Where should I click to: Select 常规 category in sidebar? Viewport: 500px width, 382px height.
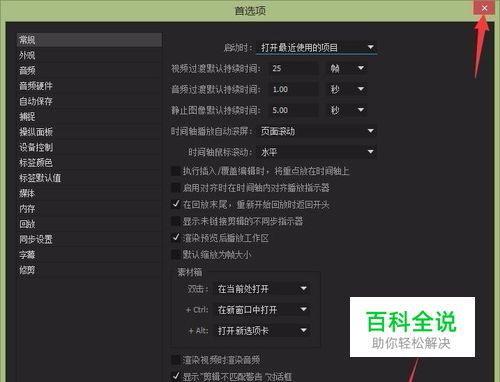click(x=89, y=40)
